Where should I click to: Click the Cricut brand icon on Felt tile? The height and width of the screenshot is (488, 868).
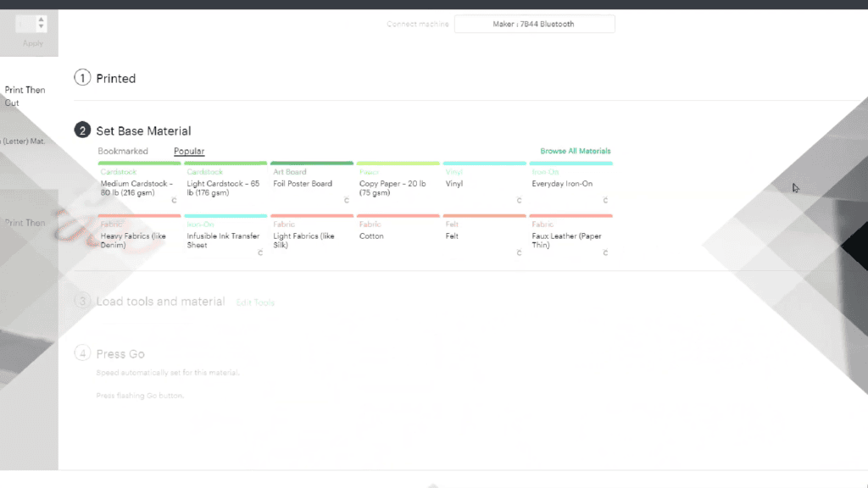[520, 252]
